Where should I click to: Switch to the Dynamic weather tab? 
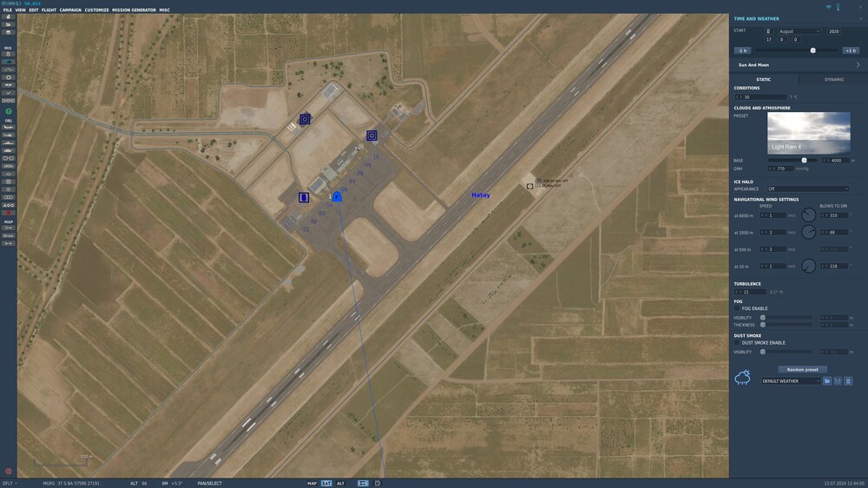833,80
